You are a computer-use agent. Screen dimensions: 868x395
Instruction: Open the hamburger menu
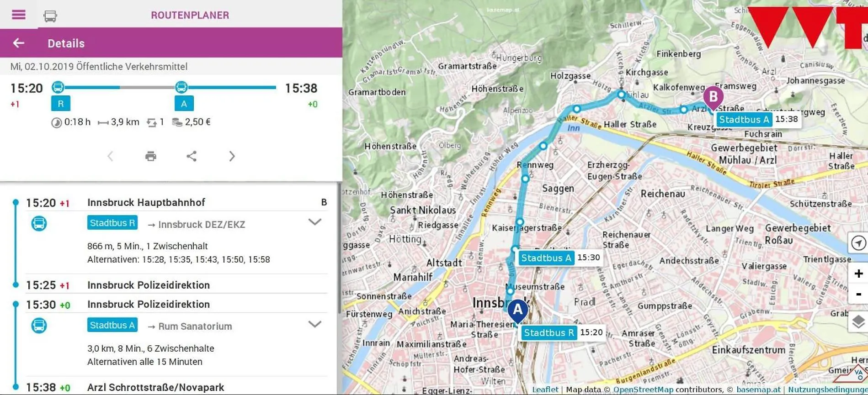(18, 15)
